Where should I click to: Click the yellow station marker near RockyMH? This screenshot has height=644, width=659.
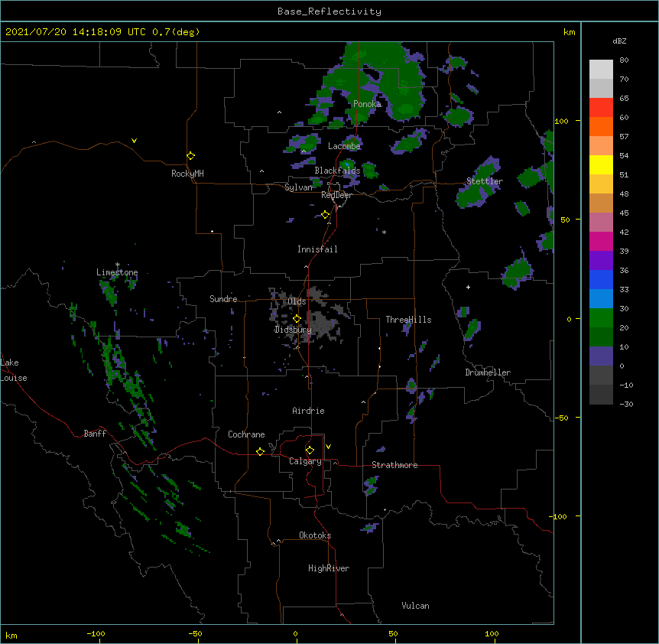point(190,156)
